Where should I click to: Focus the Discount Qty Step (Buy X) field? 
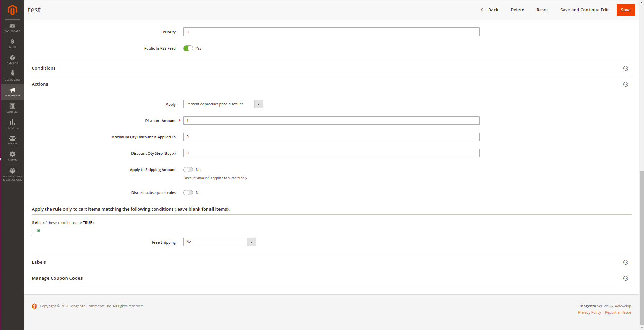click(x=332, y=153)
